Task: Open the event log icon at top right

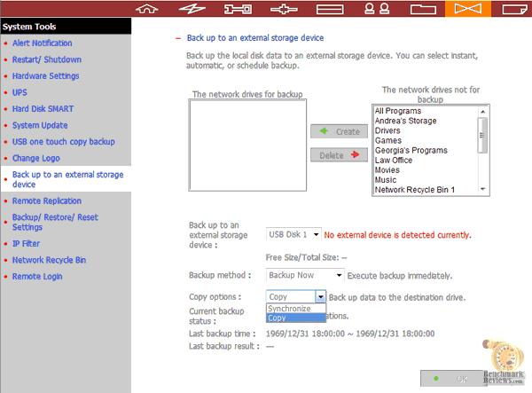Action: click(x=514, y=9)
